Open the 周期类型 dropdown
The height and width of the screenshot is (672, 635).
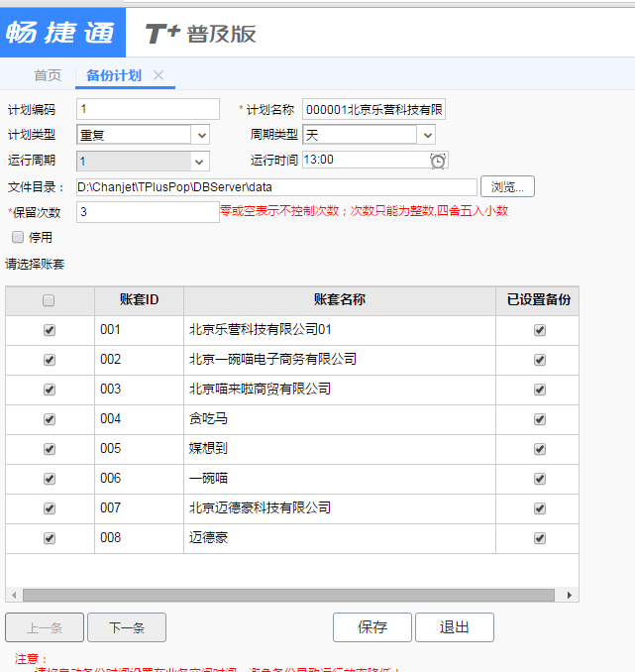tap(427, 136)
